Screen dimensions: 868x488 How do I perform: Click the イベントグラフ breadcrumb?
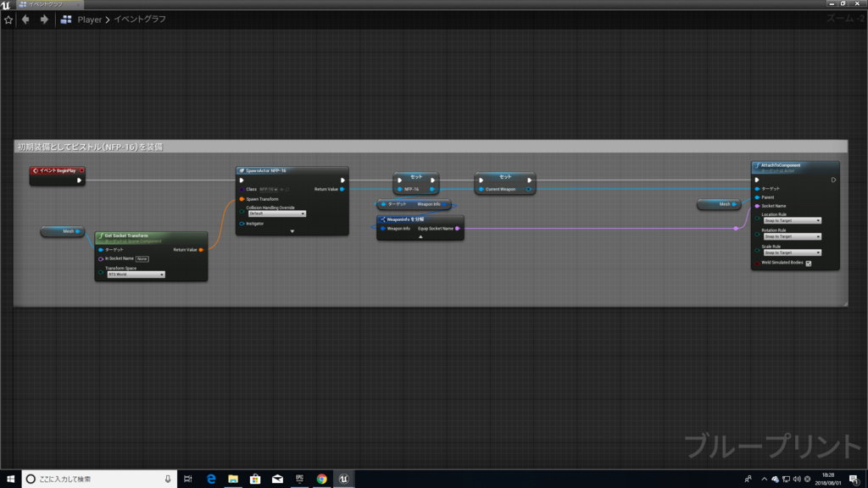click(140, 19)
